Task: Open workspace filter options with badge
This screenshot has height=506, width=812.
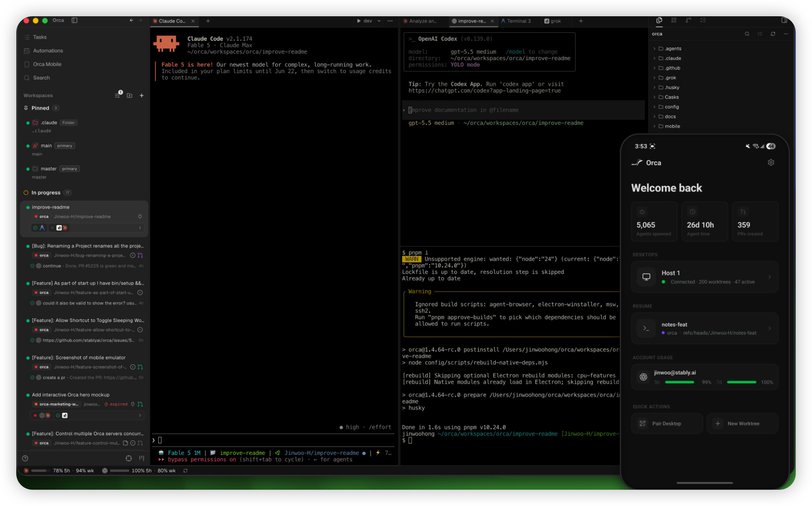Action: [118, 95]
